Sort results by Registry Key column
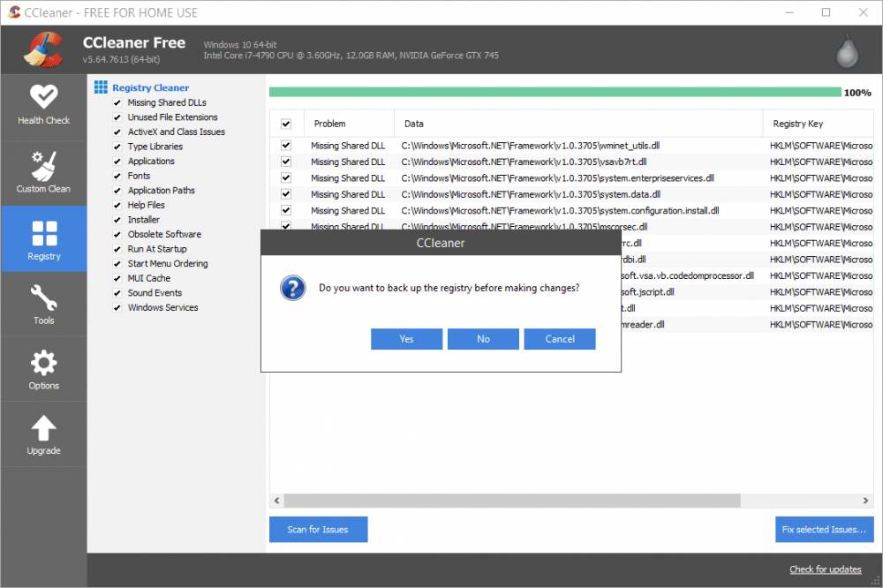The image size is (883, 588). pos(819,124)
